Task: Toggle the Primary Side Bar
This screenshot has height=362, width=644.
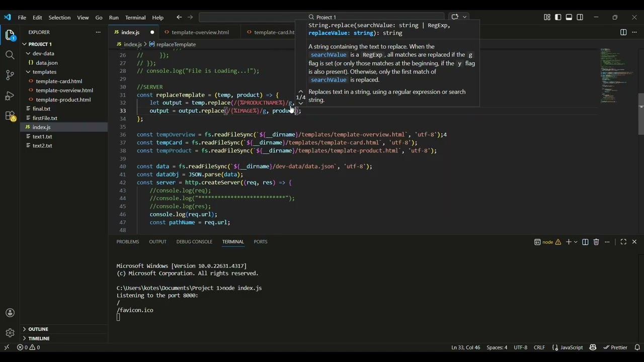Action: [x=558, y=17]
